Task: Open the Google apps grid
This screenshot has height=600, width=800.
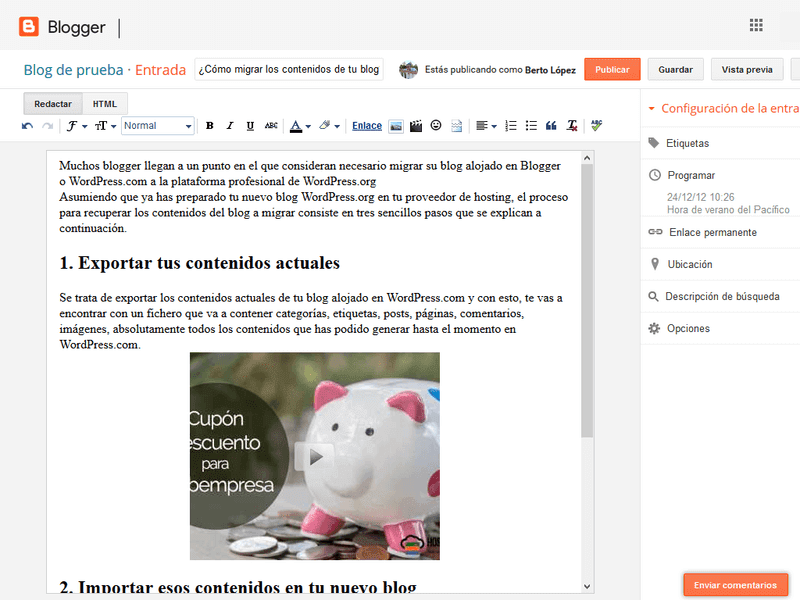Action: [756, 25]
